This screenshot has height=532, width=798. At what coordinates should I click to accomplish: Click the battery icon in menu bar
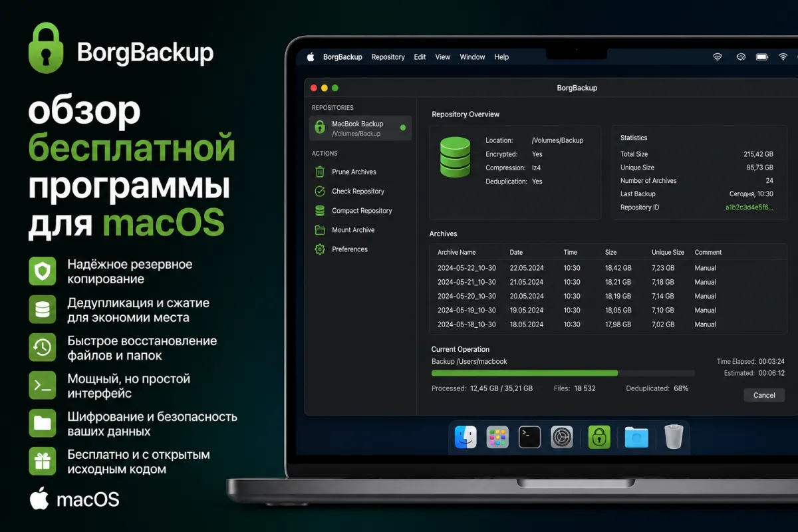click(762, 57)
